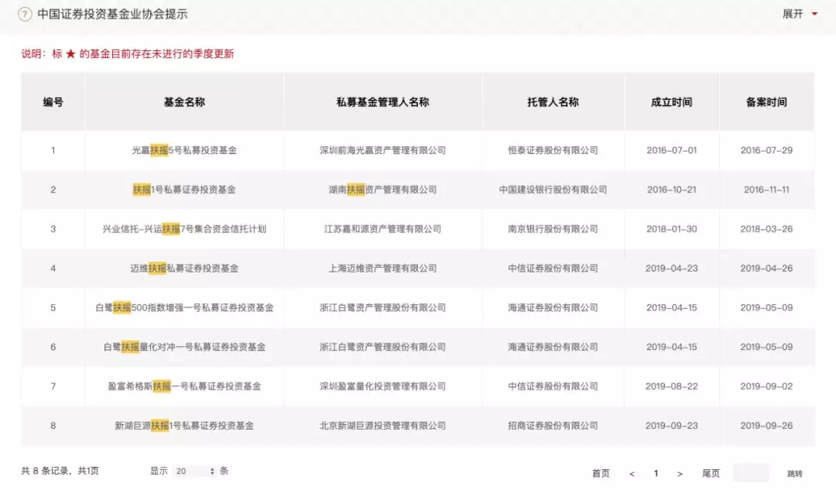Open fund 新湖巨源扶摇1号私募证券投资基金
Image resolution: width=836 pixels, height=504 pixels.
[184, 426]
